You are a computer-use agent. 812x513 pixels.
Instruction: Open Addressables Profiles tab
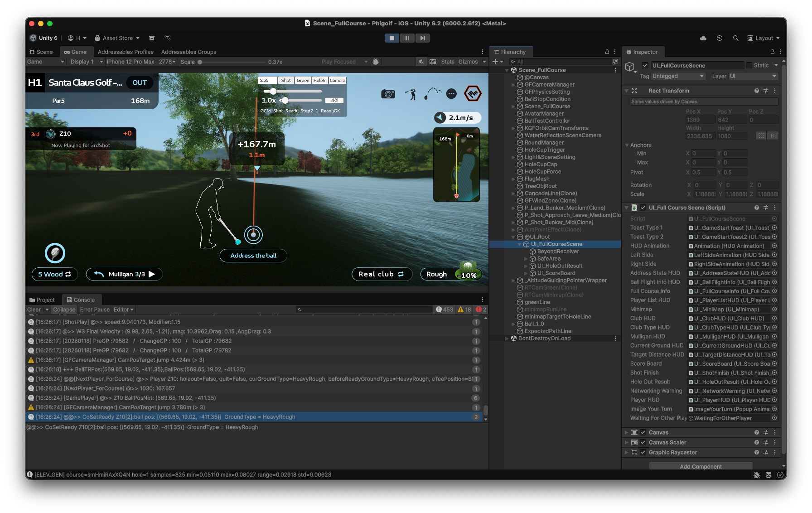[x=126, y=52]
